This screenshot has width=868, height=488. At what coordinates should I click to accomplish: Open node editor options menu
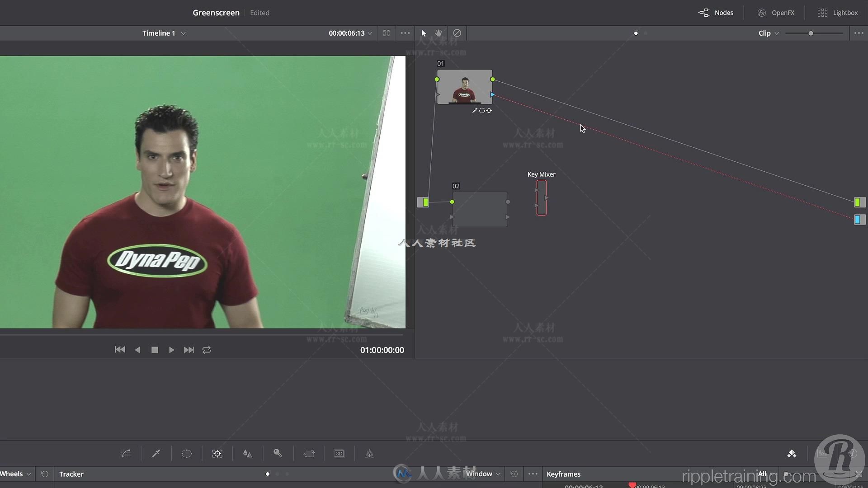859,33
